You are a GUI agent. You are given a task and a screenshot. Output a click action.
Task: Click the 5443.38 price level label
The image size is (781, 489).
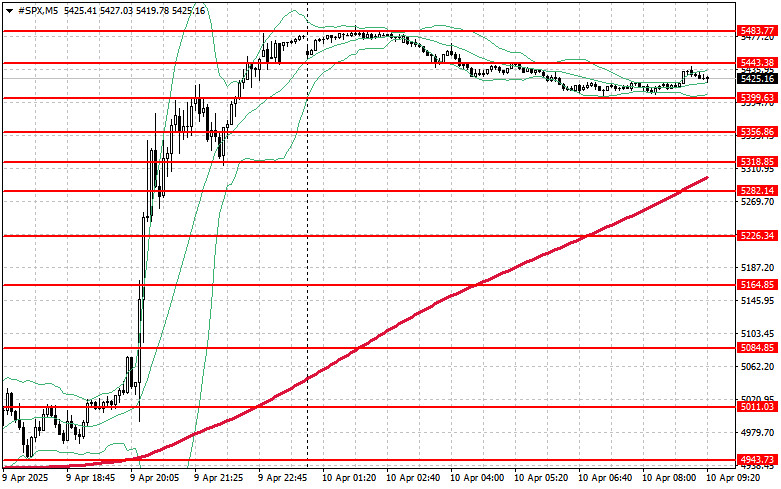click(x=757, y=63)
